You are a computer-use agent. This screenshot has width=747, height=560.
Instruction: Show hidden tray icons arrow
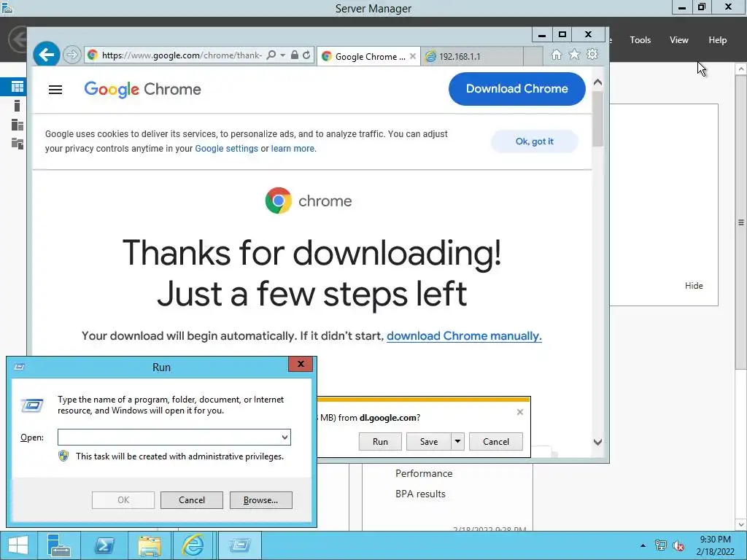(643, 545)
